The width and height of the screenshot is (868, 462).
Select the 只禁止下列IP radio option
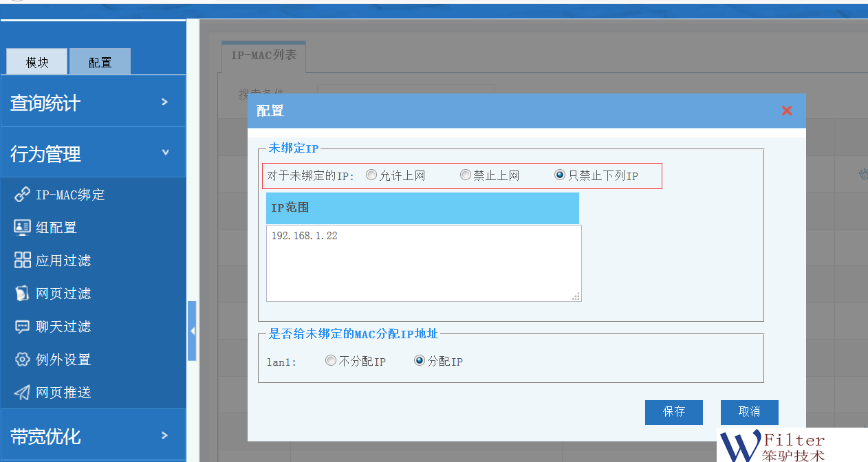click(x=560, y=175)
